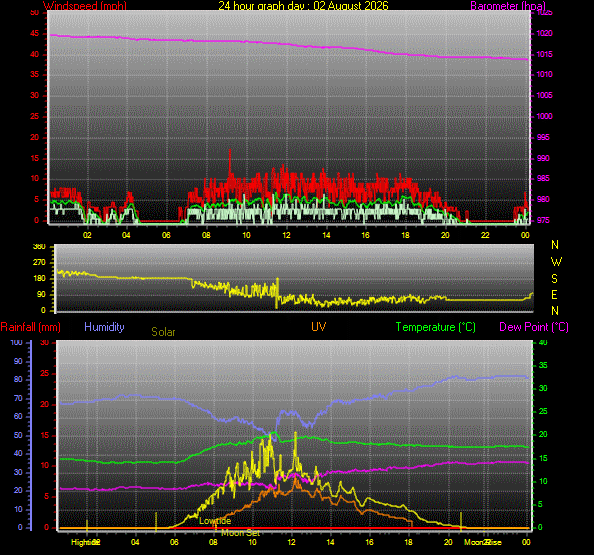Image resolution: width=594 pixels, height=555 pixels.
Task: Select the 5 value on the windspeed axis
Action: click(36, 199)
